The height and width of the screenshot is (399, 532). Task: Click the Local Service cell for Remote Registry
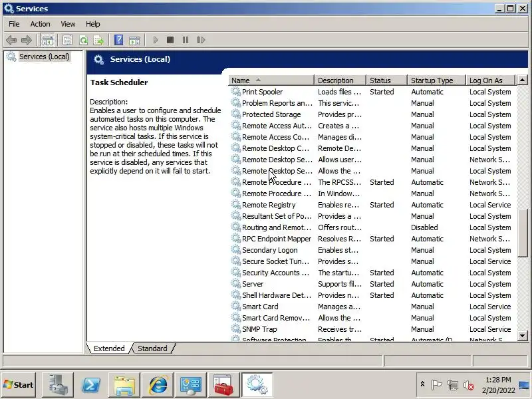(x=490, y=205)
